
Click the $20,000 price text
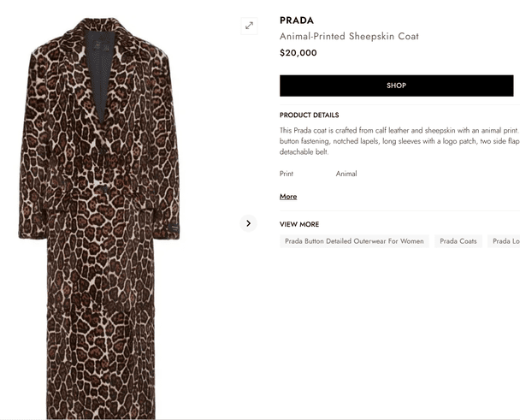click(298, 53)
